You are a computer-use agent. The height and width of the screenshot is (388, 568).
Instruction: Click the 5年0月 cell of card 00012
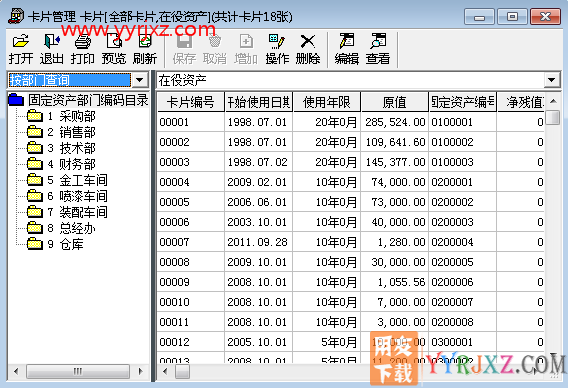(x=326, y=342)
